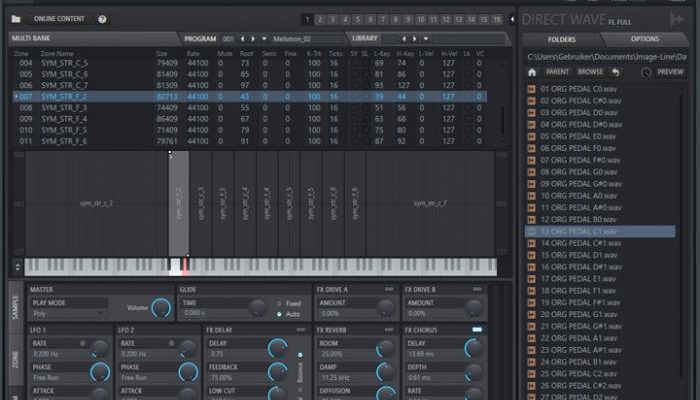Switch to the Folders tab
This screenshot has height=400, width=700.
pyautogui.click(x=563, y=39)
